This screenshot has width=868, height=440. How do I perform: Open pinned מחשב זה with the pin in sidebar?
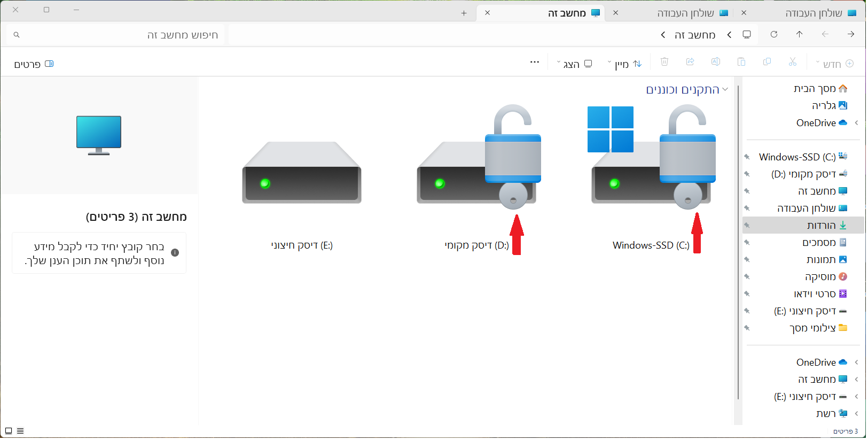pos(823,191)
